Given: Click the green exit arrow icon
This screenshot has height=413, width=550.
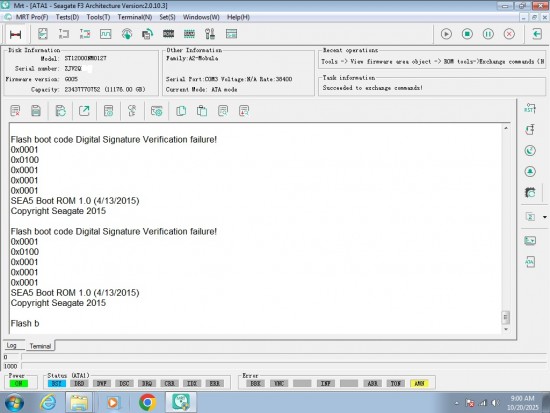Looking at the screenshot, I should (537, 34).
